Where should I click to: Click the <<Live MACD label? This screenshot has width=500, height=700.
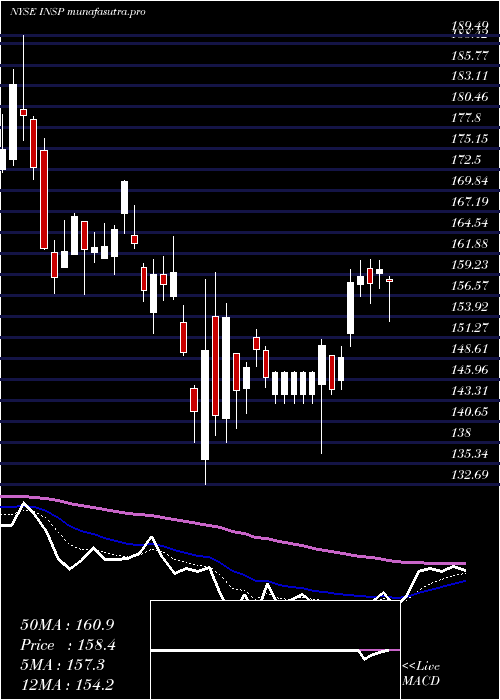tap(421, 673)
